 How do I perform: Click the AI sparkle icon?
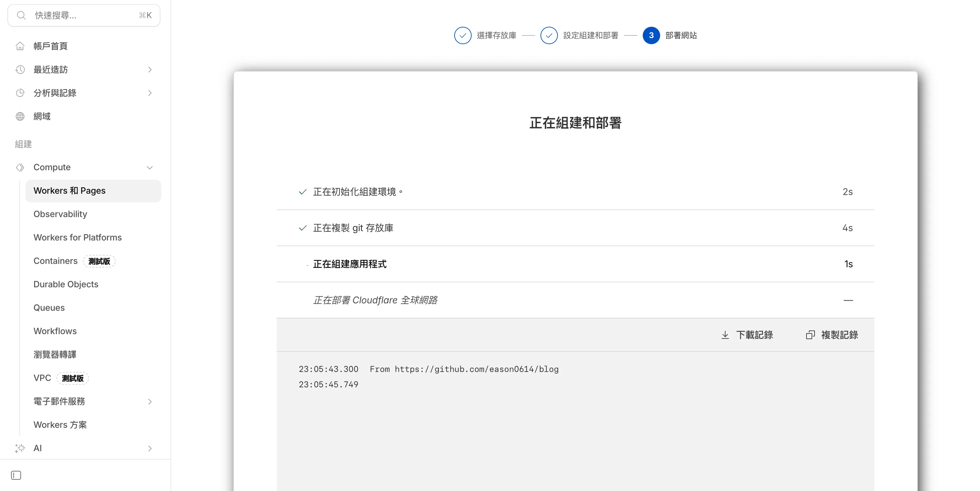(20, 448)
